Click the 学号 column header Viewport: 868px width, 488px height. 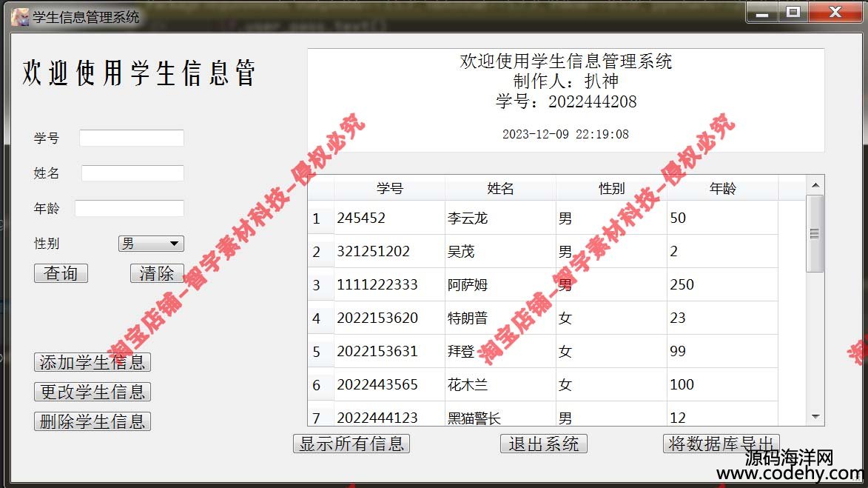tap(390, 188)
